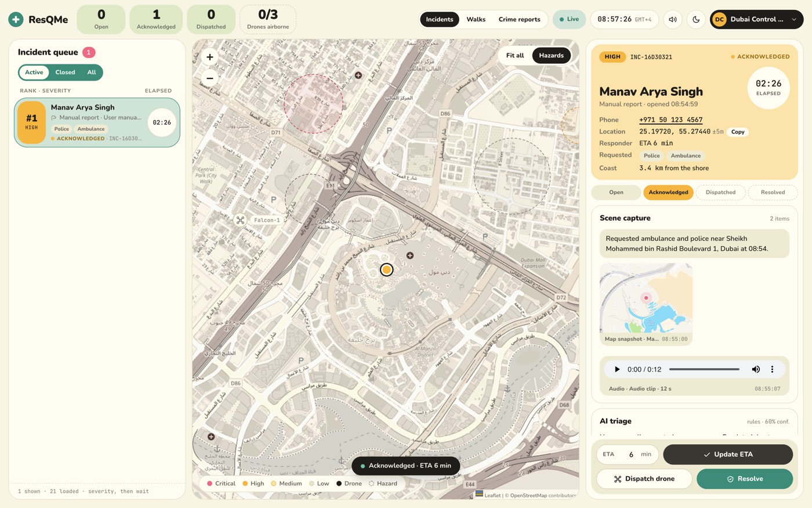This screenshot has height=508, width=812.
Task: Set incident status to Resolved
Action: 773,192
